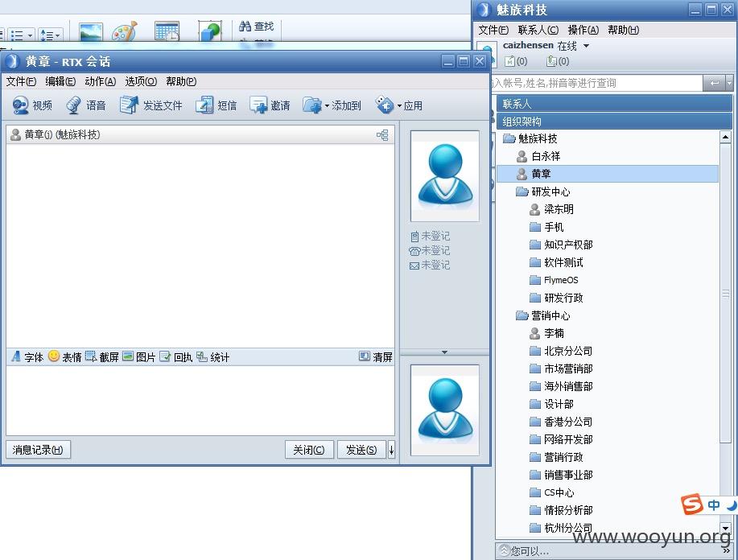Image resolution: width=738 pixels, height=560 pixels.
Task: Open the send options arrow beside 发送
Action: click(x=391, y=450)
